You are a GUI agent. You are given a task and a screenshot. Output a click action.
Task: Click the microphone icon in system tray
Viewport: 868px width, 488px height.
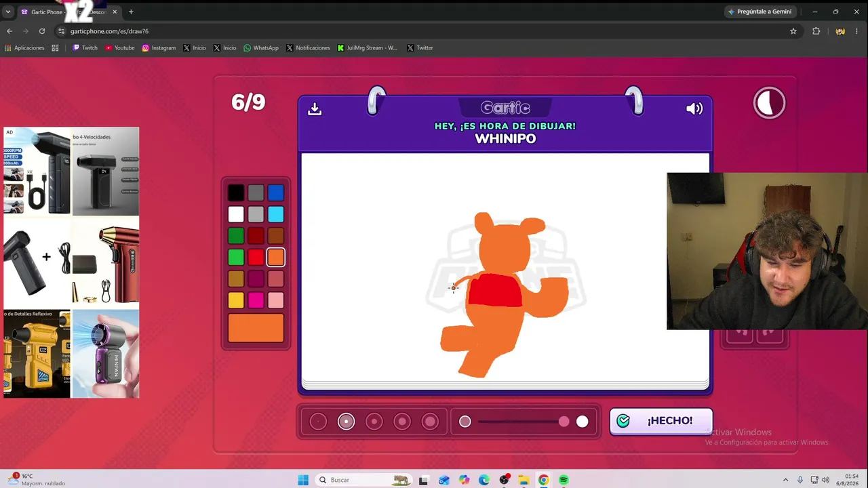tap(800, 480)
